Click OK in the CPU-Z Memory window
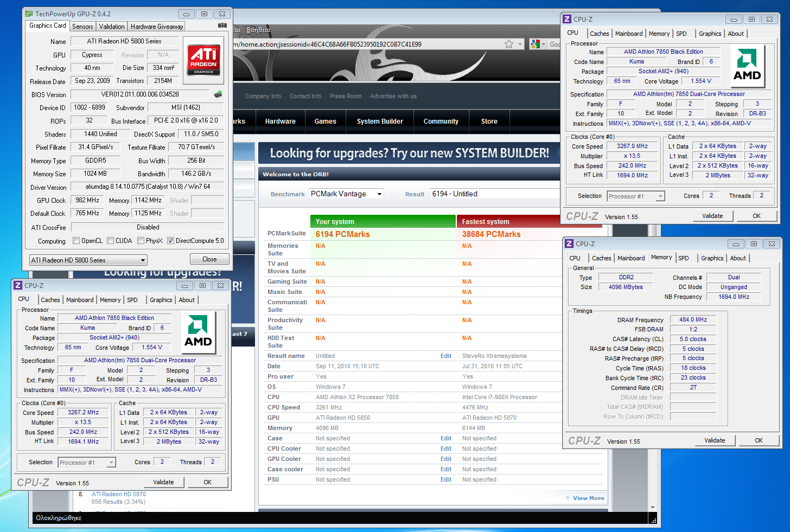Image resolution: width=790 pixels, height=532 pixels. 759,440
